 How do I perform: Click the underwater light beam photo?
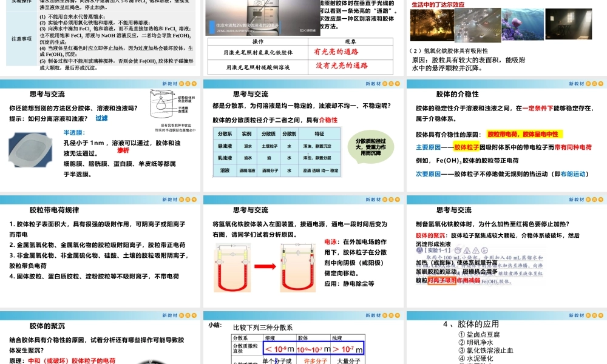coord(523,25)
